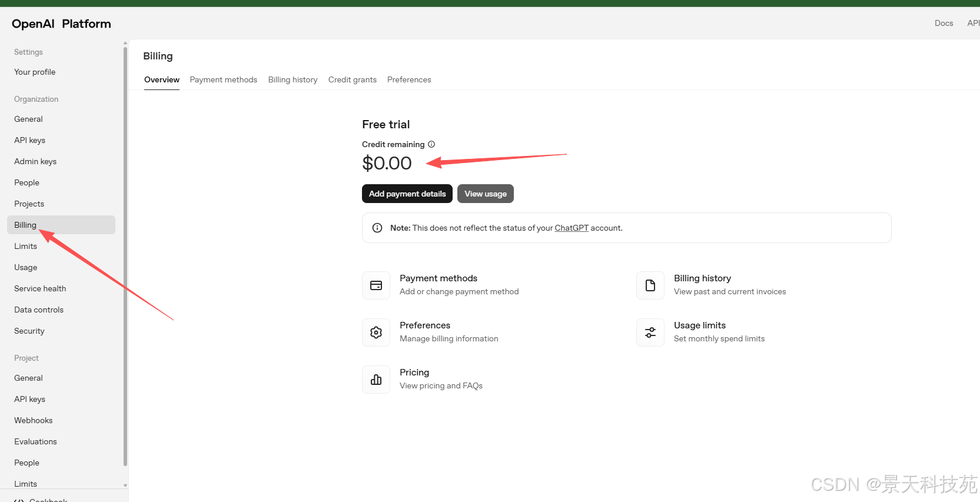Go to the Usage page

tap(61, 267)
